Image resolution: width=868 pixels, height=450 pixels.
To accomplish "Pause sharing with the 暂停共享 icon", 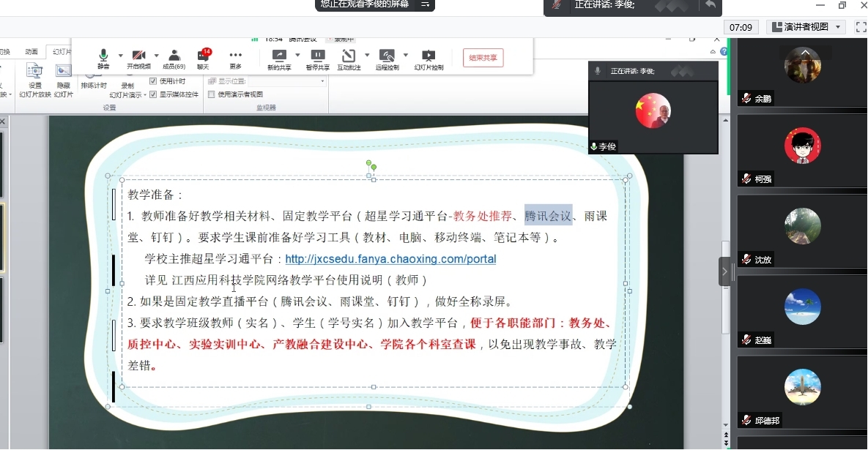I will (x=317, y=56).
